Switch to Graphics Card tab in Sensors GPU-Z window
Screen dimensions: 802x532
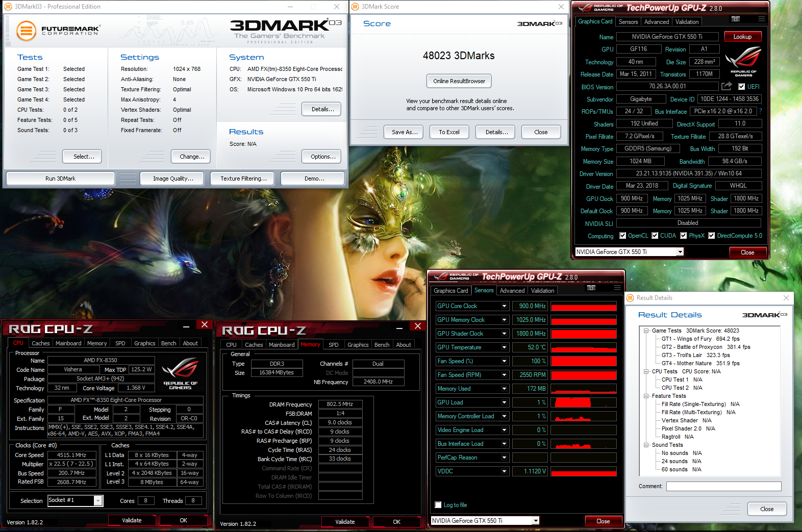(450, 291)
